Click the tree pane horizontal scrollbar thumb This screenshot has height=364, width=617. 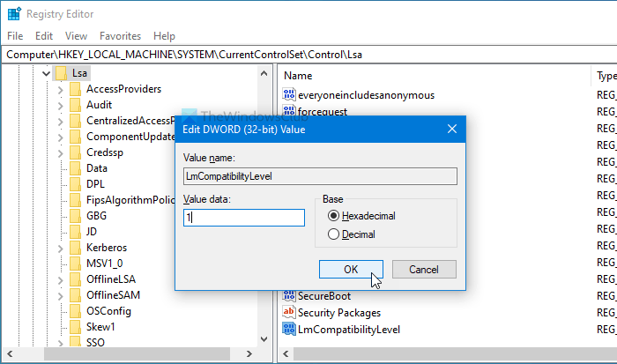tap(137, 353)
